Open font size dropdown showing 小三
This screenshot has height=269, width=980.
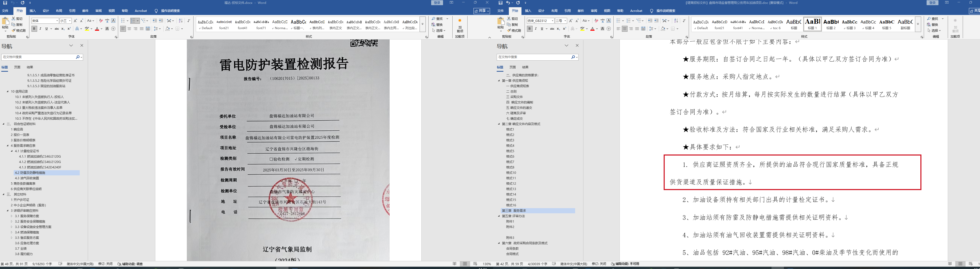(70, 21)
